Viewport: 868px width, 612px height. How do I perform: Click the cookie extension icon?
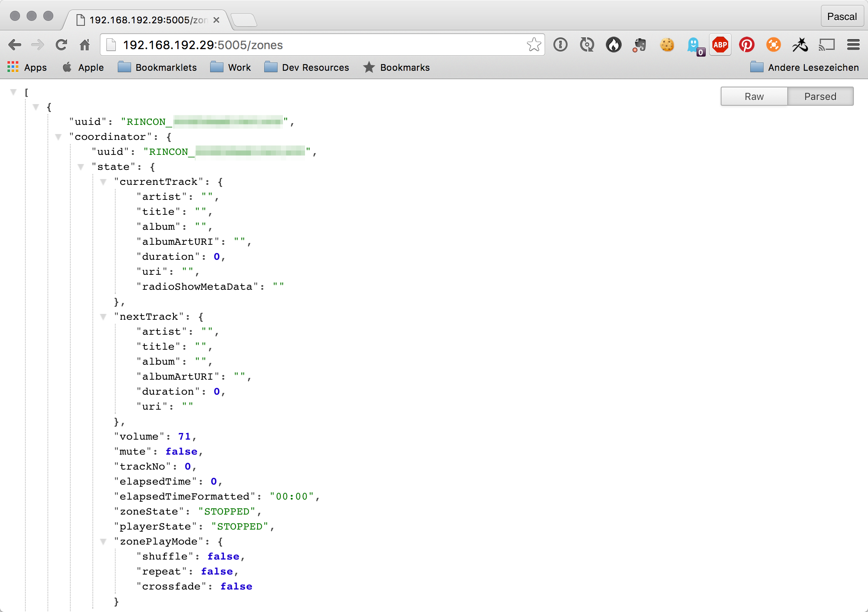coord(667,45)
